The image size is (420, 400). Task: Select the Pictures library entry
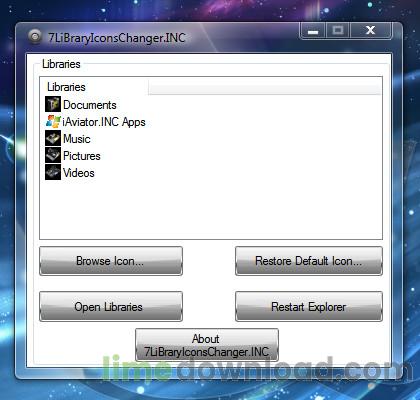tap(82, 156)
